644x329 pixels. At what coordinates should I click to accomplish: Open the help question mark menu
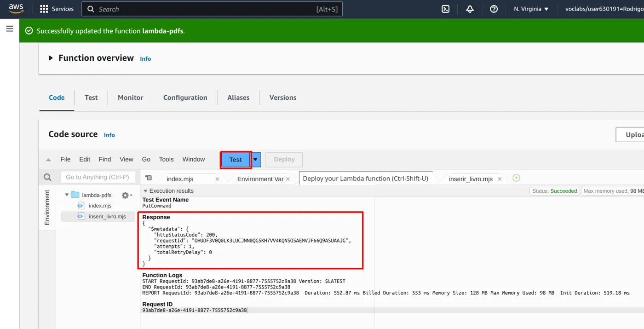494,9
